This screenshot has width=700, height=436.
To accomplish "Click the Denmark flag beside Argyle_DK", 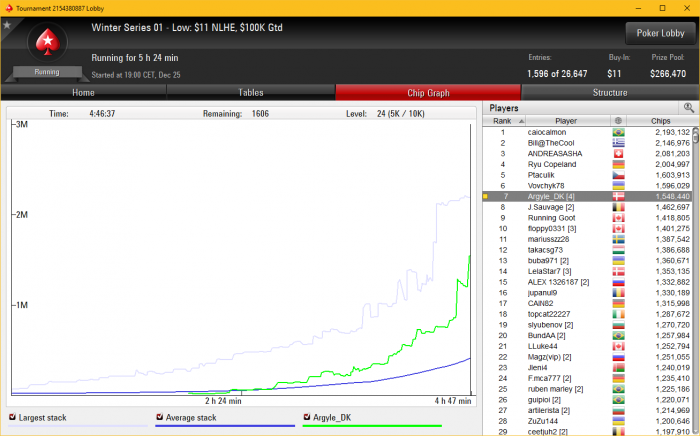I will tap(618, 197).
